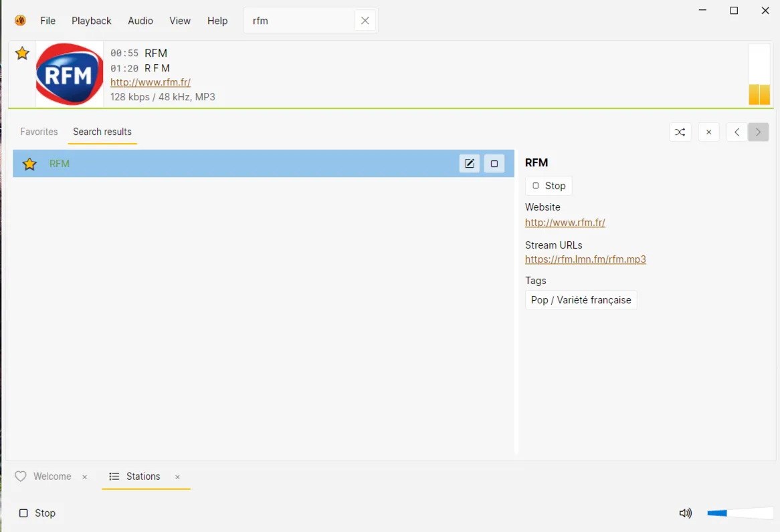Clear the rfm search field
The image size is (780, 532).
(365, 21)
